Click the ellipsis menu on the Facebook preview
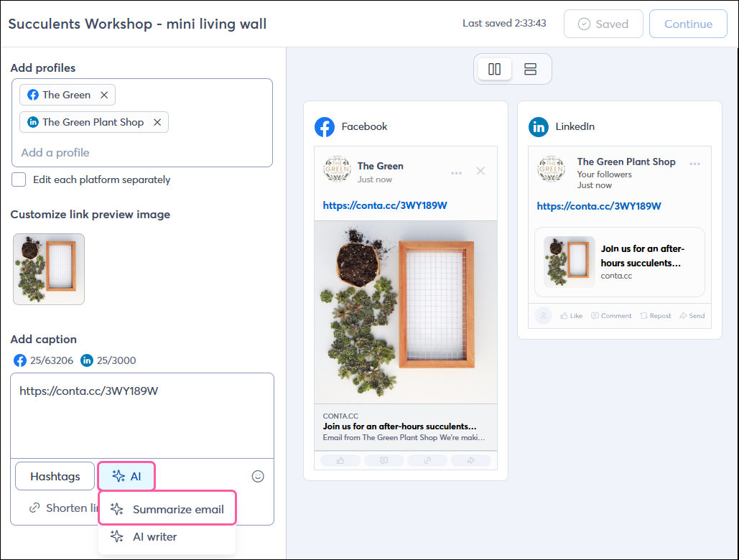This screenshot has height=560, width=739. 456,172
